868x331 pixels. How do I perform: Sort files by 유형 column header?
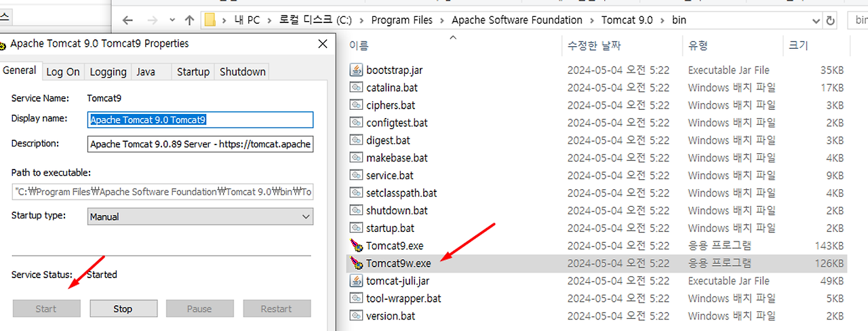coord(698,46)
